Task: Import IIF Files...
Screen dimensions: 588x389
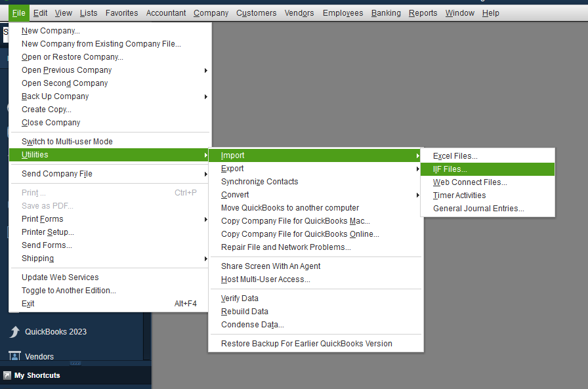Action: point(488,169)
